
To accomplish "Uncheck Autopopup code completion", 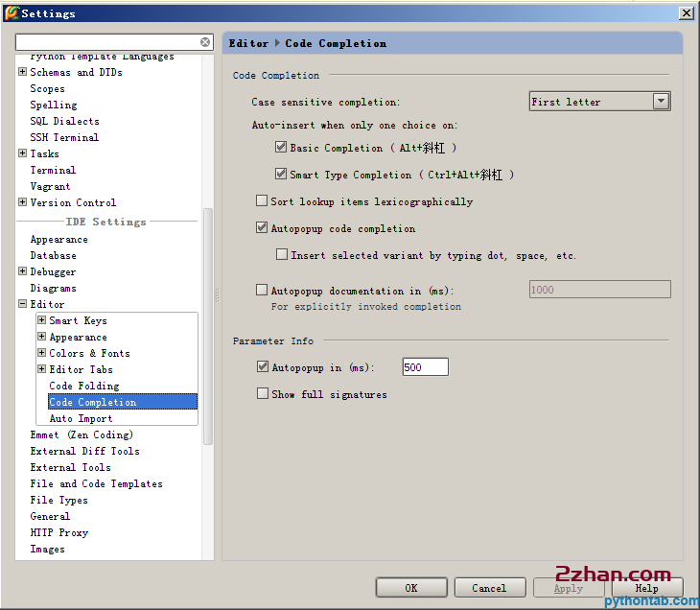I will click(x=262, y=228).
